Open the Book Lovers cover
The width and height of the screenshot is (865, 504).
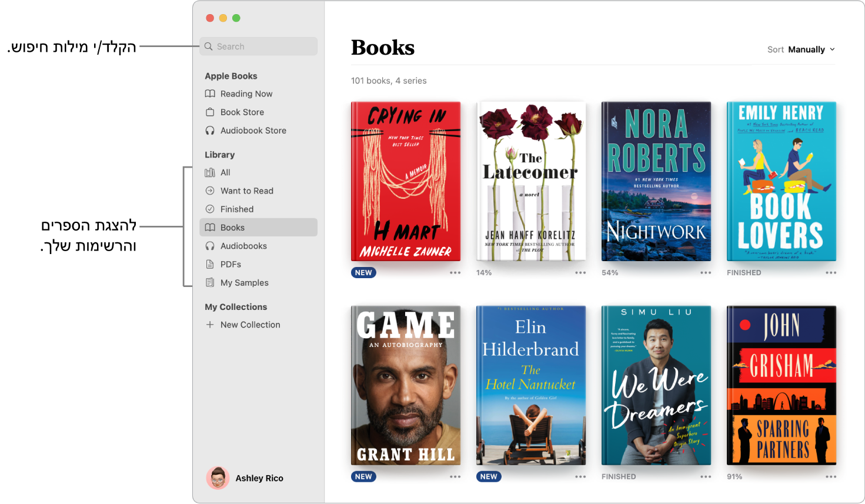pyautogui.click(x=781, y=181)
